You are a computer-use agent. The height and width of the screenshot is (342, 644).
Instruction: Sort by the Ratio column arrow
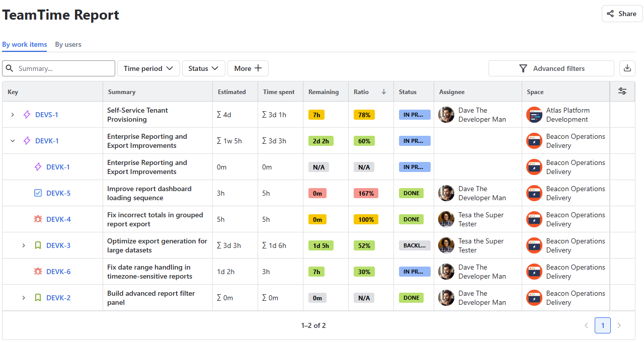(x=384, y=92)
